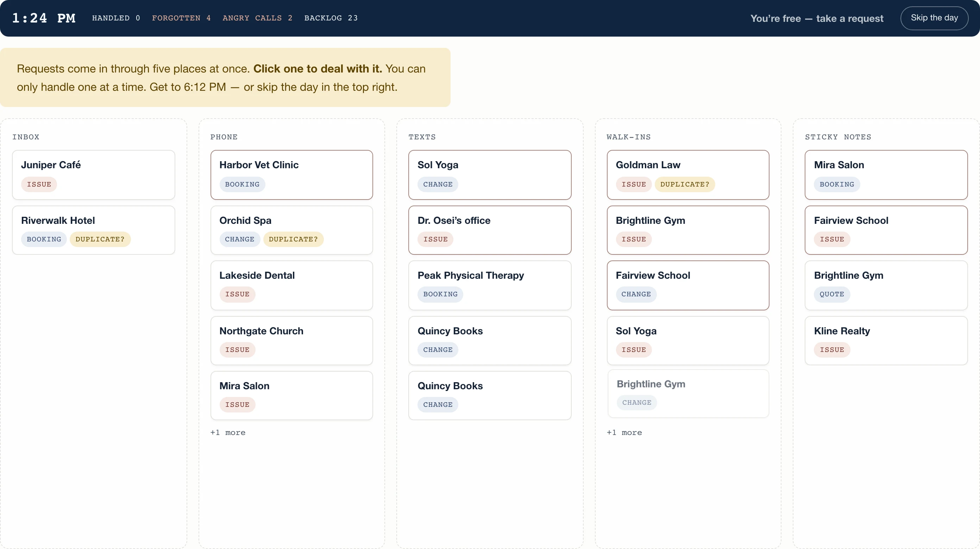
Task: Click the WALK-INS column header
Action: pyautogui.click(x=628, y=137)
